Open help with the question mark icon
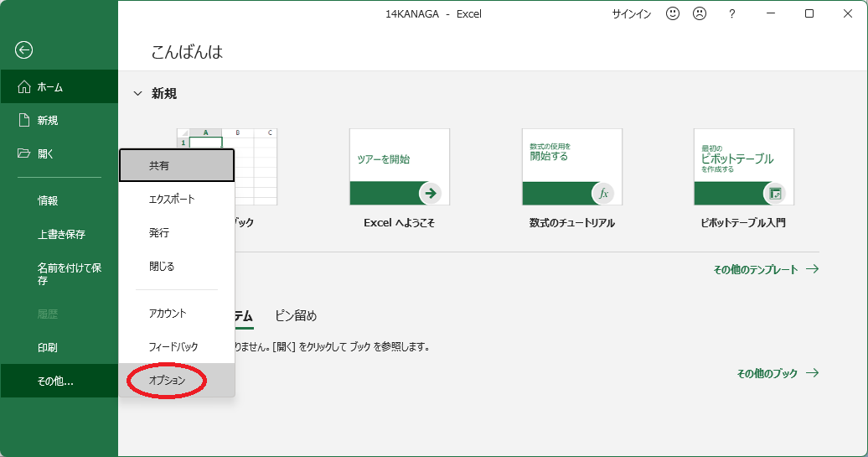The image size is (868, 457). [731, 14]
